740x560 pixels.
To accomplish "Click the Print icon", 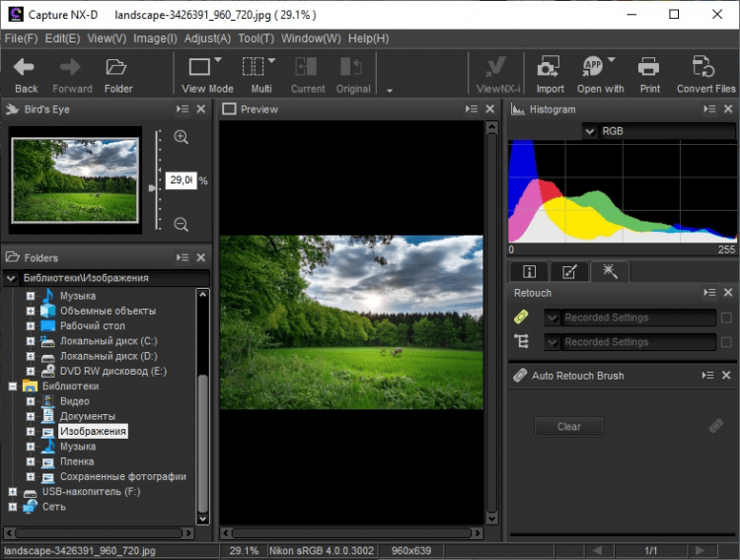I will tap(649, 68).
